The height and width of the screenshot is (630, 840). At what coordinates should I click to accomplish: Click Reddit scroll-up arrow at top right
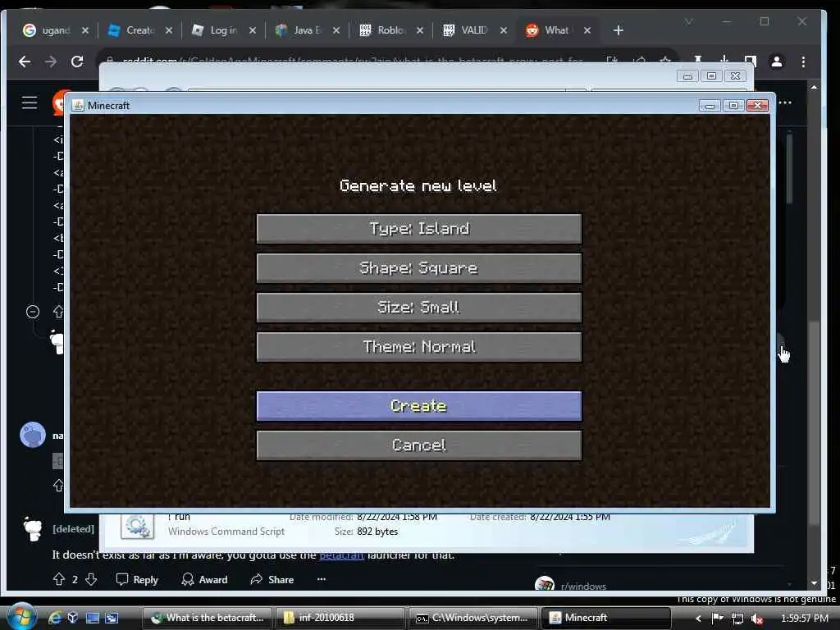coord(815,87)
